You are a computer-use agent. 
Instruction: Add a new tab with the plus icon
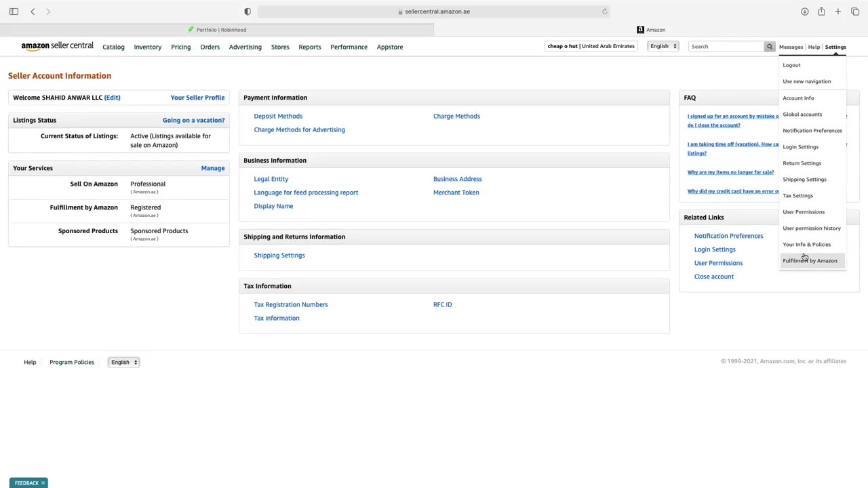838,12
